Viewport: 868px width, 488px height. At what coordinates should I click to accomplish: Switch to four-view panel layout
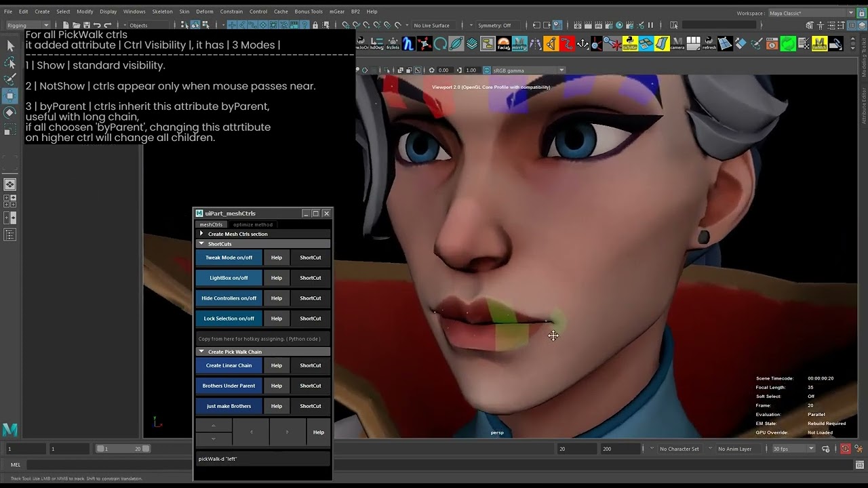[x=10, y=201]
